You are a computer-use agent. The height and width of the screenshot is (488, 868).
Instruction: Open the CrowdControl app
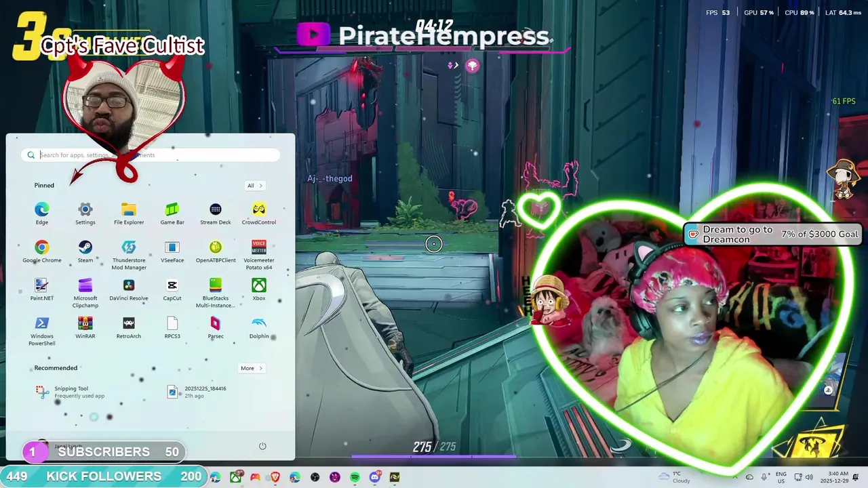point(259,213)
